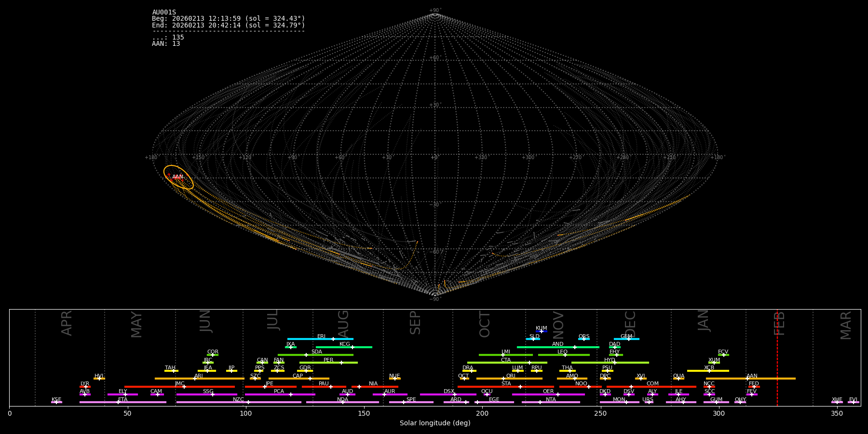The height and width of the screenshot is (434, 868).
Task: Click the QUA shower label
Action: pos(678,376)
